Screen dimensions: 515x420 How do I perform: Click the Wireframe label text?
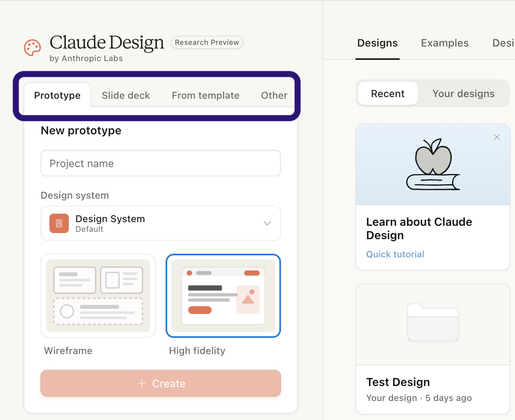click(x=68, y=350)
